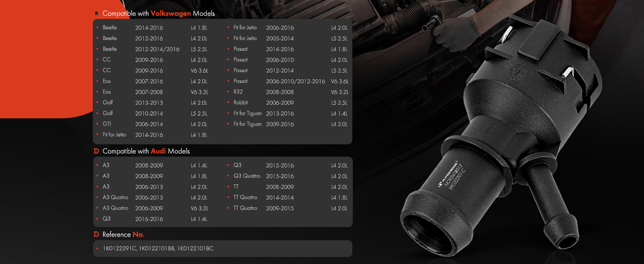
Task: Select the 'Fit for Jetta' 2005-2014 year cell
Action: [280, 38]
